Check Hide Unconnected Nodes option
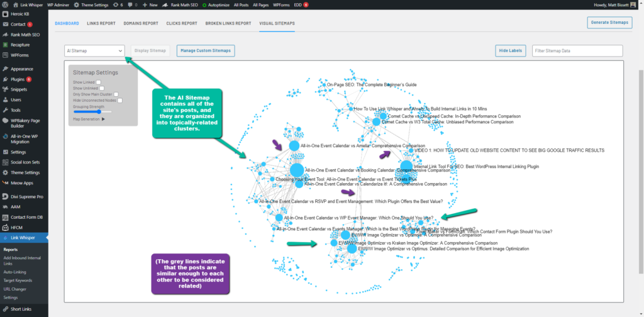 [119, 100]
